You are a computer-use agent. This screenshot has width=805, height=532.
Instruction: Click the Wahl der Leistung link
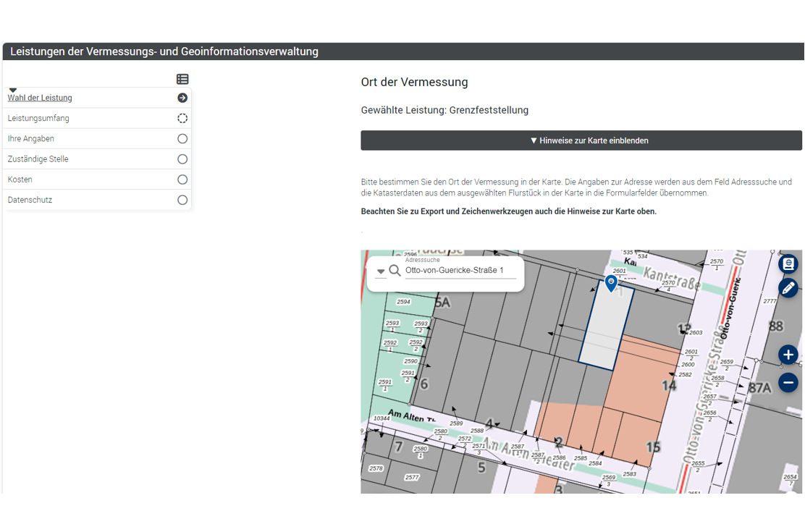click(x=40, y=98)
